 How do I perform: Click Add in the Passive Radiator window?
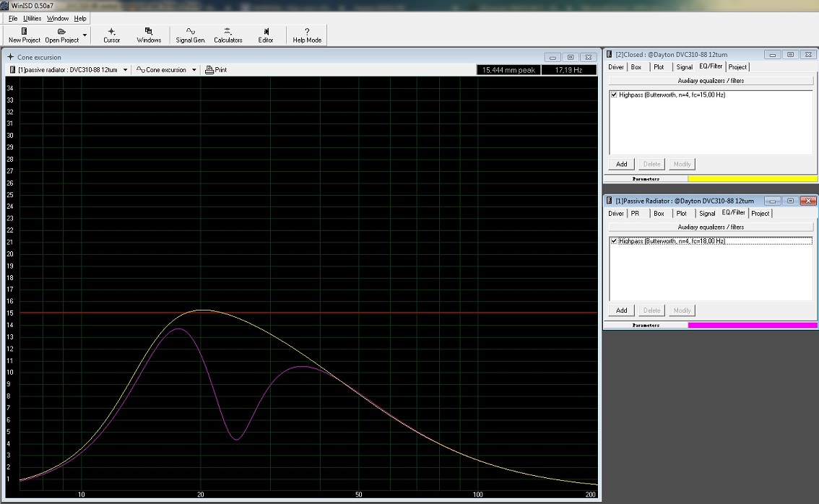click(622, 310)
